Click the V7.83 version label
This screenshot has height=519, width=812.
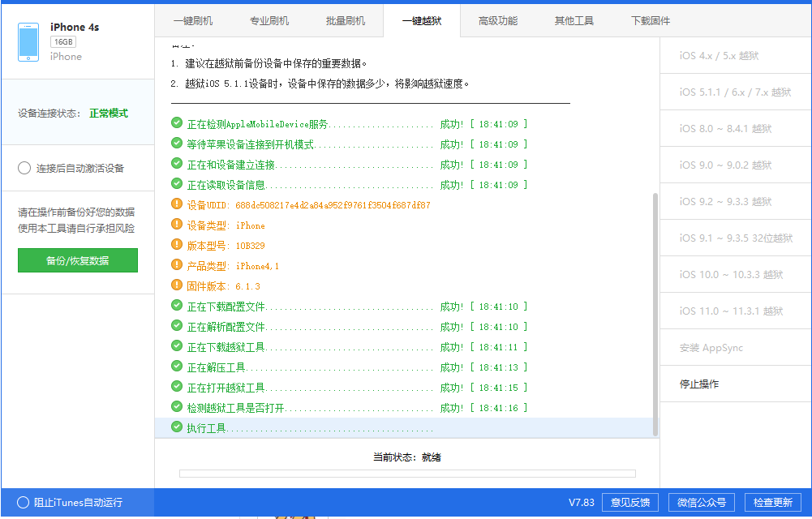coord(581,503)
